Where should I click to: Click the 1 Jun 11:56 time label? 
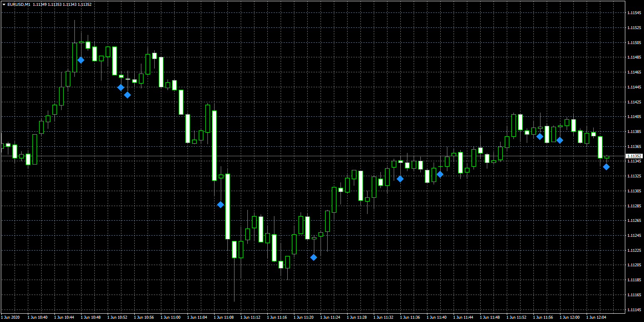point(543,317)
